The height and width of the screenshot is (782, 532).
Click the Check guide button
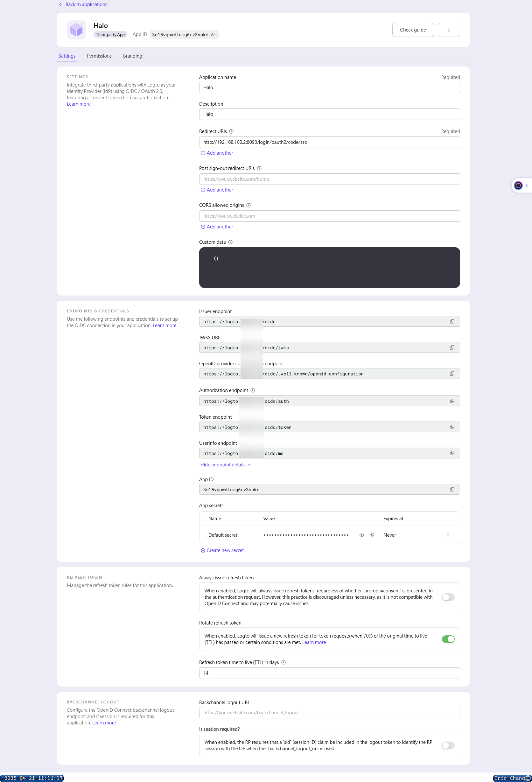(x=413, y=30)
